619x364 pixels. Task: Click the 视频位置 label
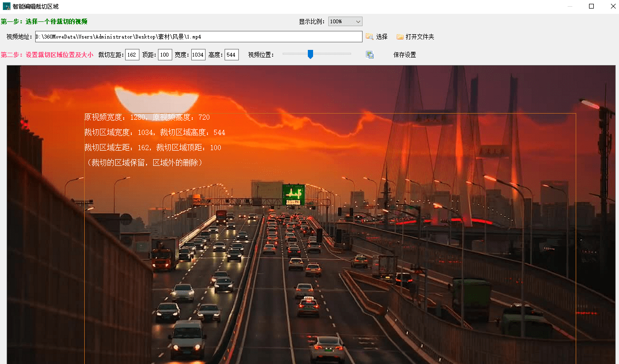coord(261,55)
